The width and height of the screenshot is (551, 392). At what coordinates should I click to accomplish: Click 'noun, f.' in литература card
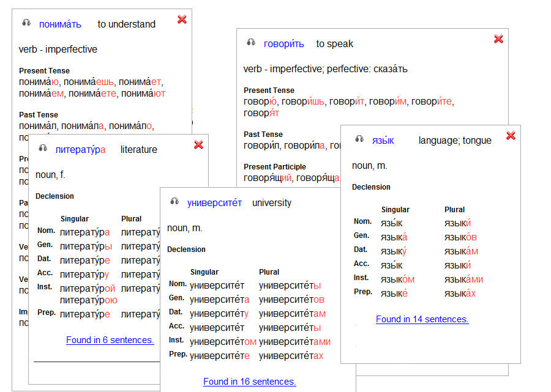pyautogui.click(x=50, y=174)
